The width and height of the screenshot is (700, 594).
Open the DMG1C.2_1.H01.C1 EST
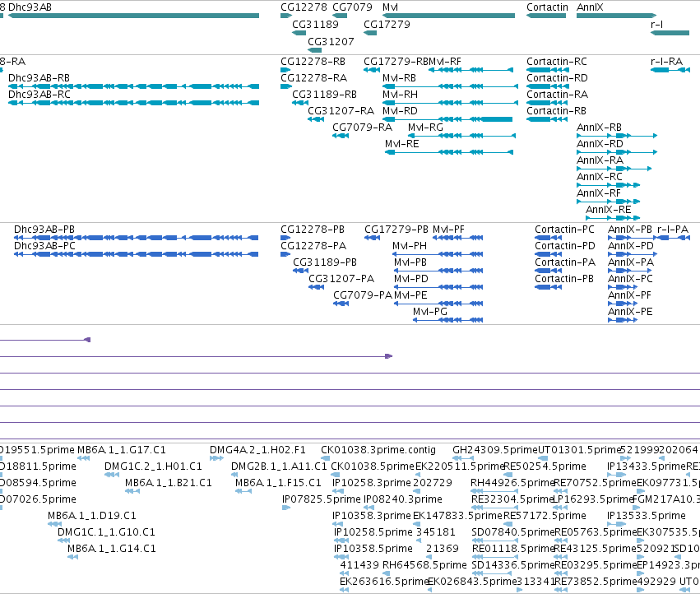pos(112,475)
